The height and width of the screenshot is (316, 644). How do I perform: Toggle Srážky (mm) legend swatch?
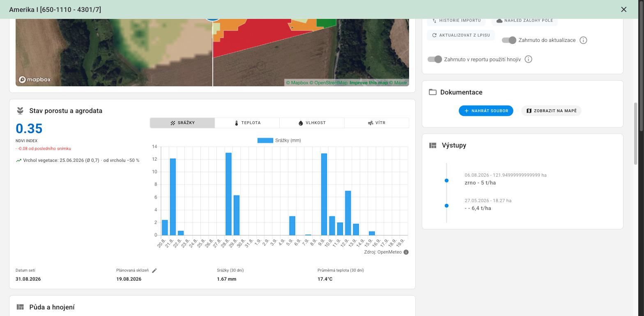pos(265,141)
